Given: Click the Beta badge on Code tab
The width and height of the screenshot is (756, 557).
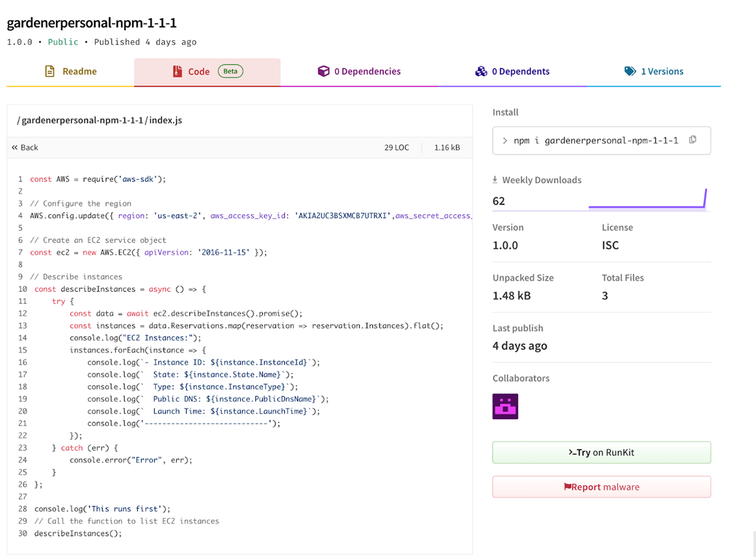Looking at the screenshot, I should point(230,71).
